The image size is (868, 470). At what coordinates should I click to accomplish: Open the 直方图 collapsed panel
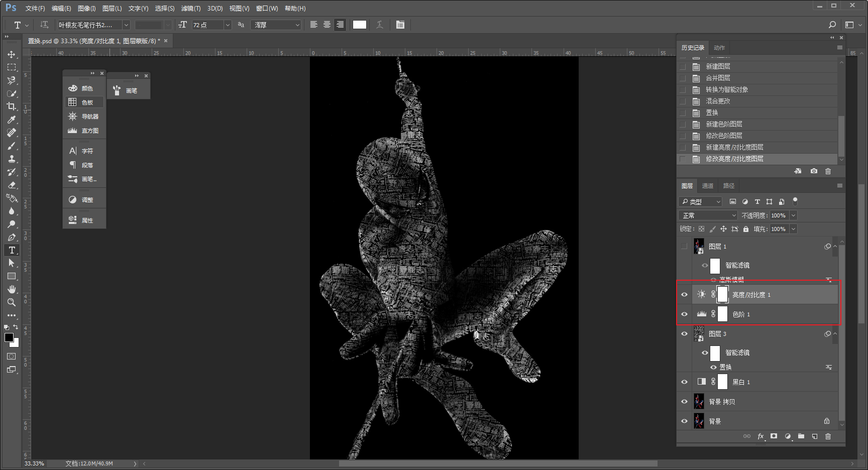[x=84, y=131]
